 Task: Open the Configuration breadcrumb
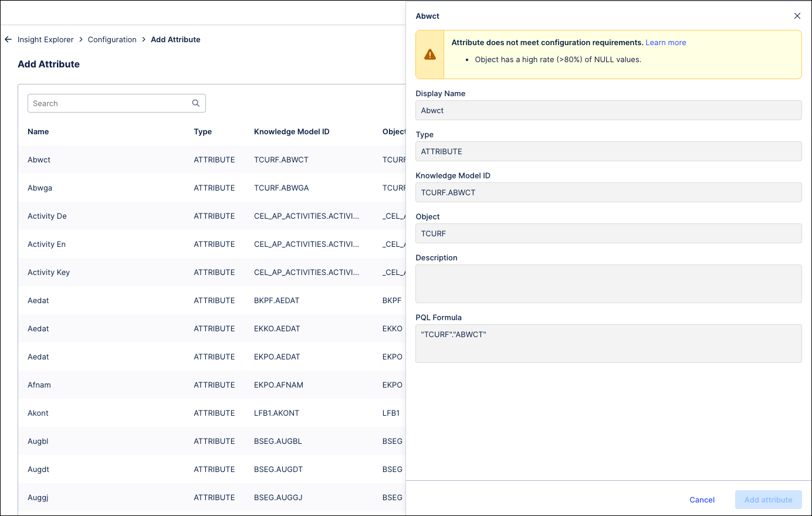[112, 39]
